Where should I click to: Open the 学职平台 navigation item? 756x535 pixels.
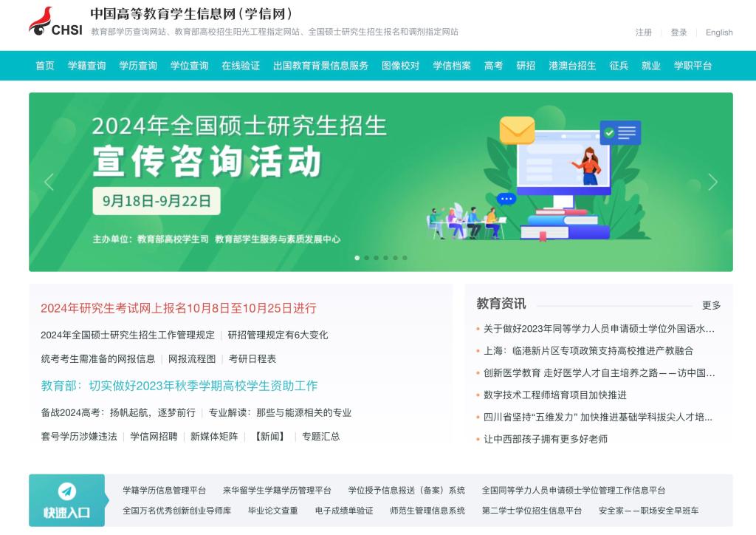click(693, 66)
